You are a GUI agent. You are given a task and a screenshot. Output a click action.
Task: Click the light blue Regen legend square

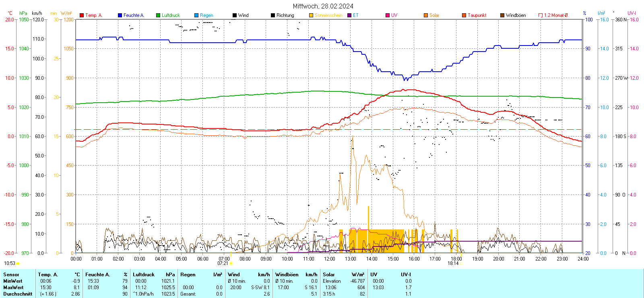(196, 15)
